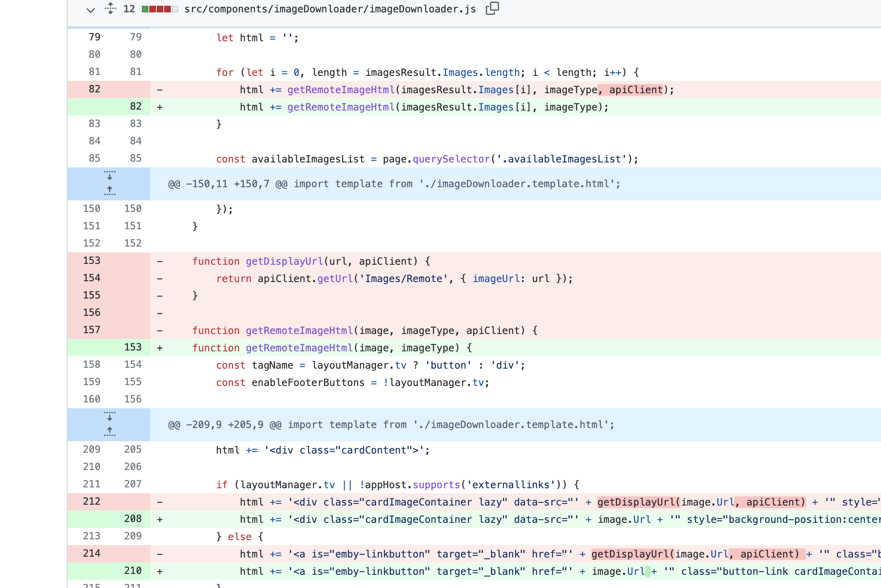The width and height of the screenshot is (881, 588).
Task: Expand context above the -209,9 hunk
Action: (x=109, y=418)
